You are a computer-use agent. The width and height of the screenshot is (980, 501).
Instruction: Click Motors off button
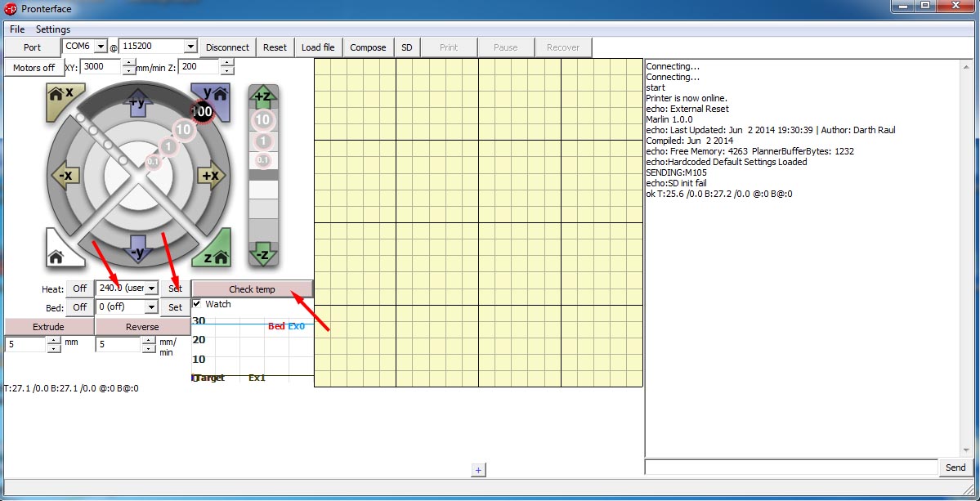tap(34, 68)
